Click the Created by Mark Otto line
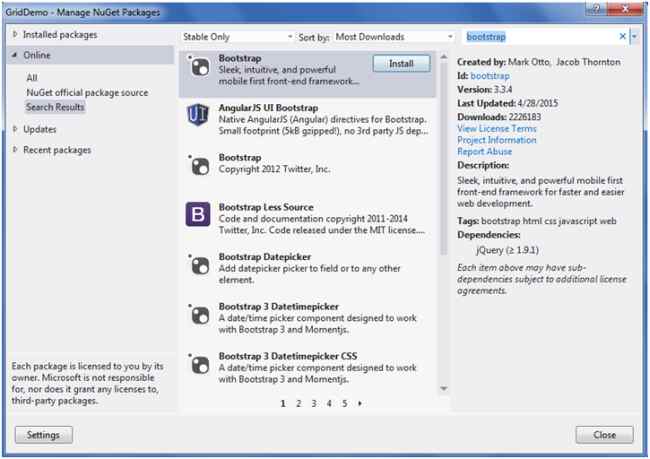 539,62
